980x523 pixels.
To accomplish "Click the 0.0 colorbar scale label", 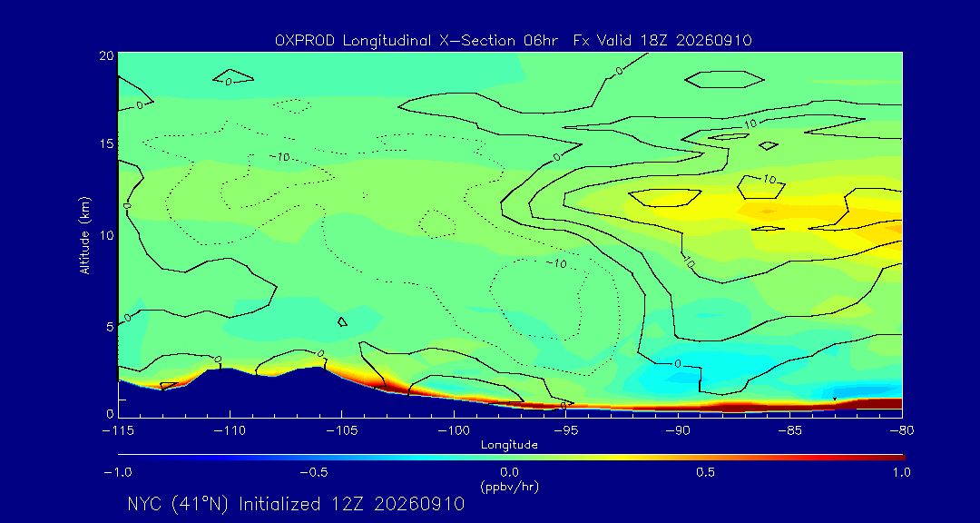I will tap(509, 472).
